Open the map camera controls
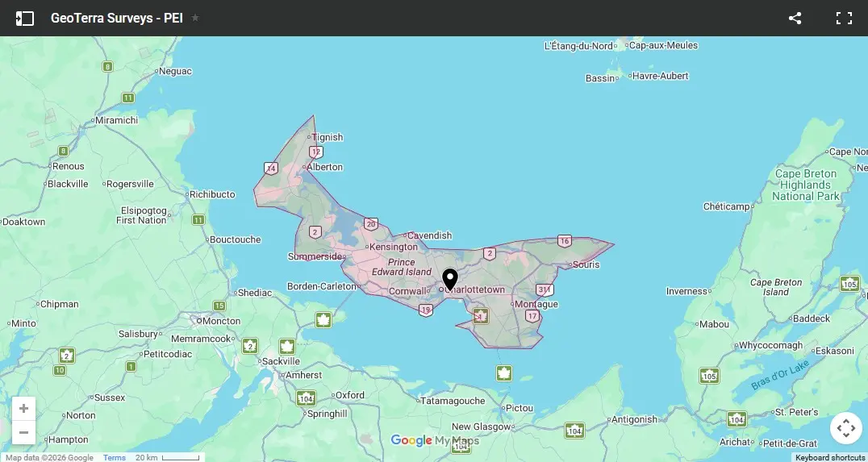 [845, 428]
